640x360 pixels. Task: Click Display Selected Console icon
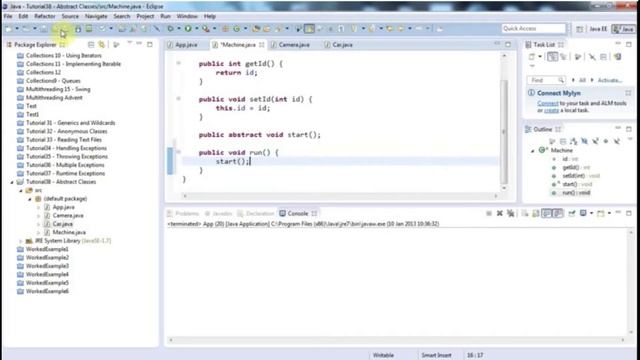(x=583, y=213)
